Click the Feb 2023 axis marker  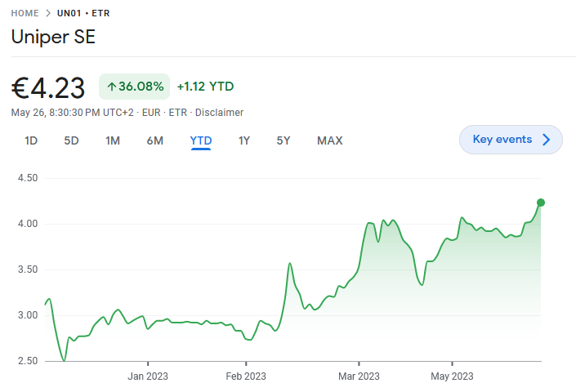(246, 376)
